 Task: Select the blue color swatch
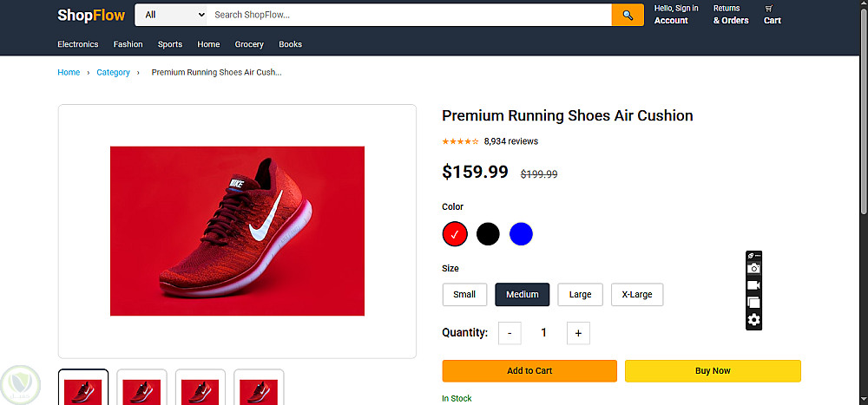[x=521, y=234]
